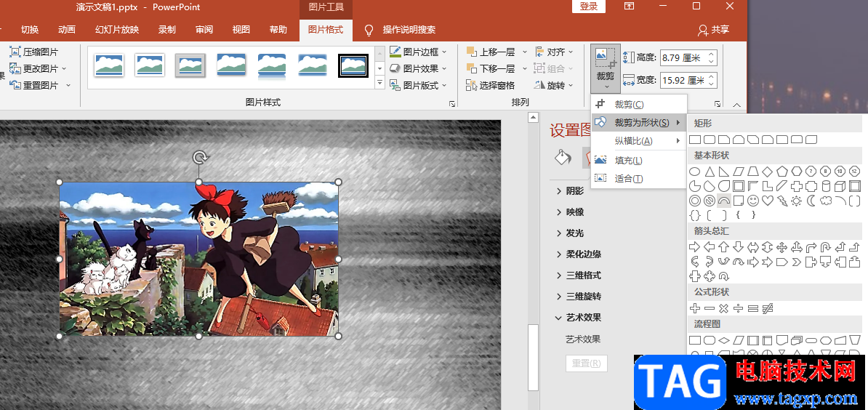The image size is (868, 410).
Task: Choose 填充(L) crop option
Action: (x=639, y=161)
